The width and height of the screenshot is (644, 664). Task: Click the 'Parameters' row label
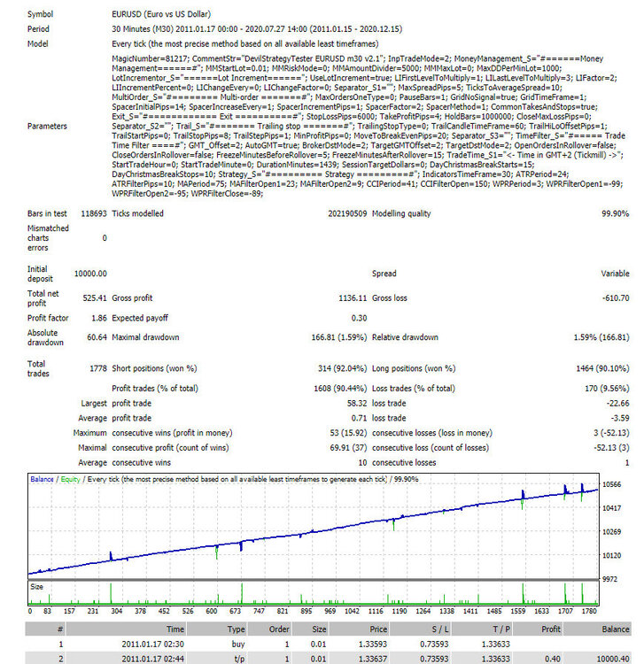coord(47,126)
